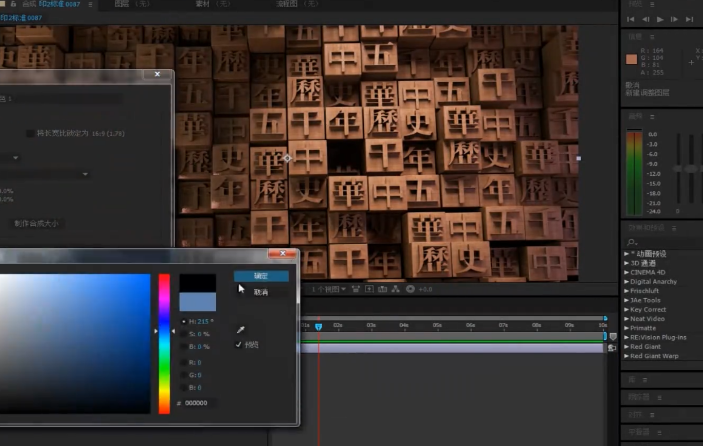Screen dimensions: 703x446
Task: Click the reset exposure icon below viewer
Action: click(409, 289)
